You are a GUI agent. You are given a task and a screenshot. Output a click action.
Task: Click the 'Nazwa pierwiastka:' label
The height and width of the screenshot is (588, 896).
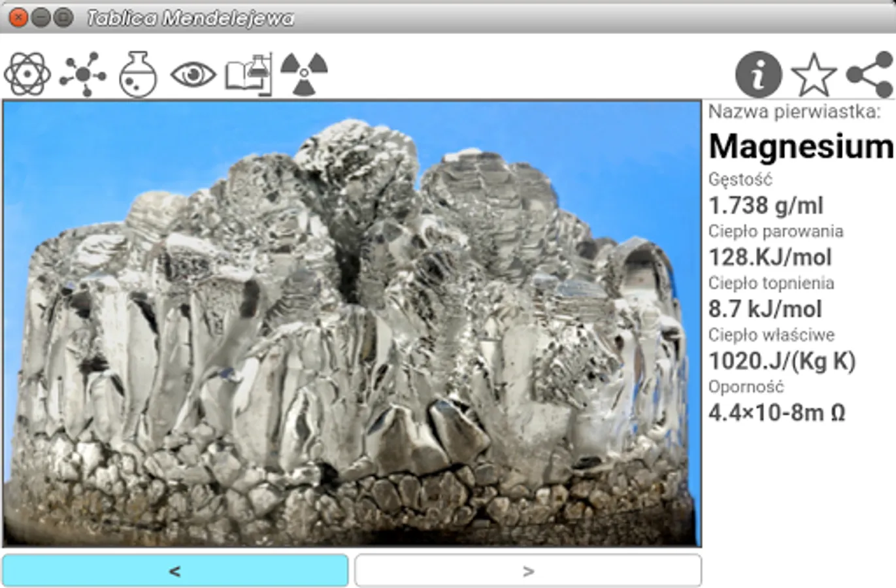tap(795, 112)
